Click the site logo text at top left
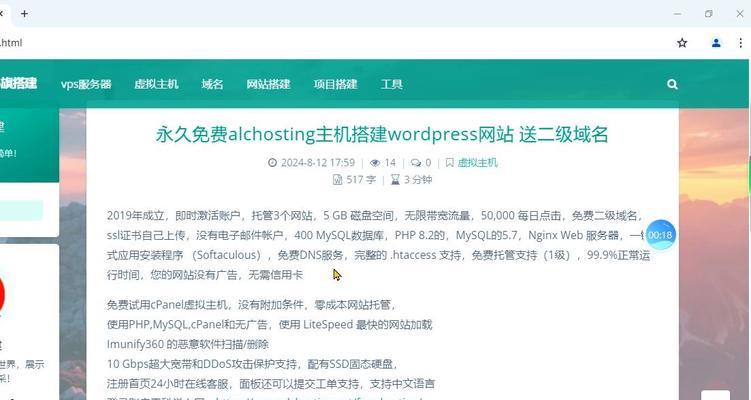 coord(18,83)
